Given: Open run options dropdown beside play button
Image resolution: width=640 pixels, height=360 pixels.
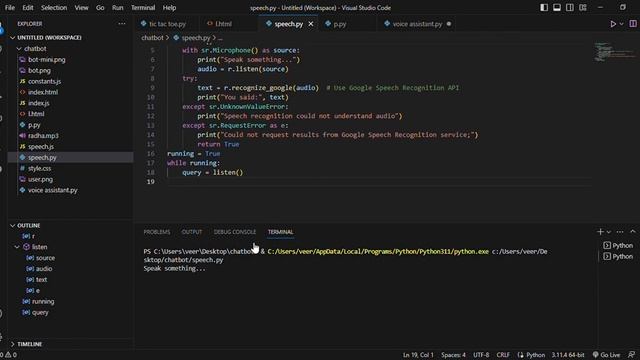Looking at the screenshot, I should click(622, 24).
